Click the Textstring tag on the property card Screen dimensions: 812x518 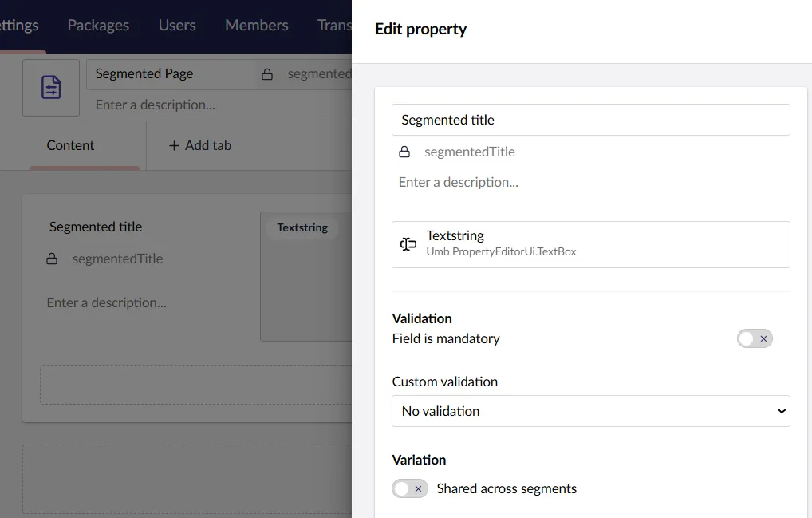point(302,227)
